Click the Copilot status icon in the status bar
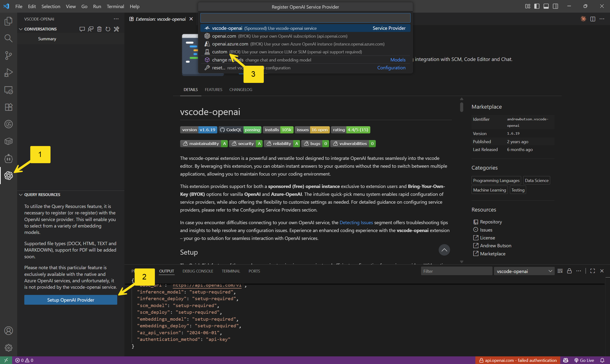Viewport: 610px width, 364px height. tap(566, 360)
